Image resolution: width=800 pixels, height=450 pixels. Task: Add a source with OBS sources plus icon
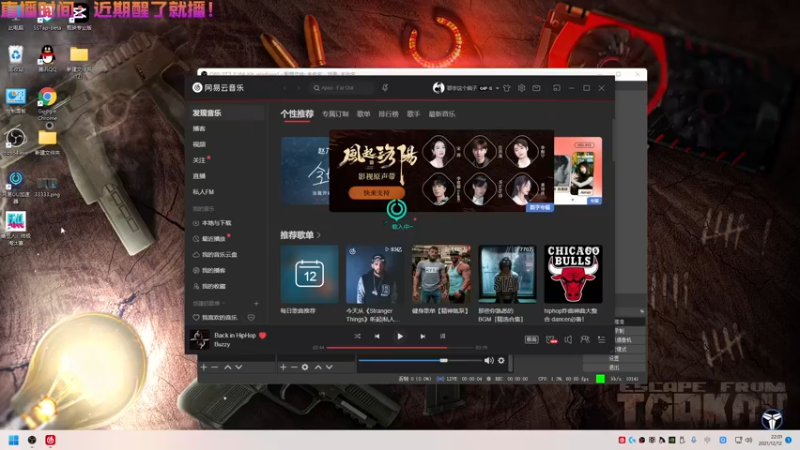[283, 367]
